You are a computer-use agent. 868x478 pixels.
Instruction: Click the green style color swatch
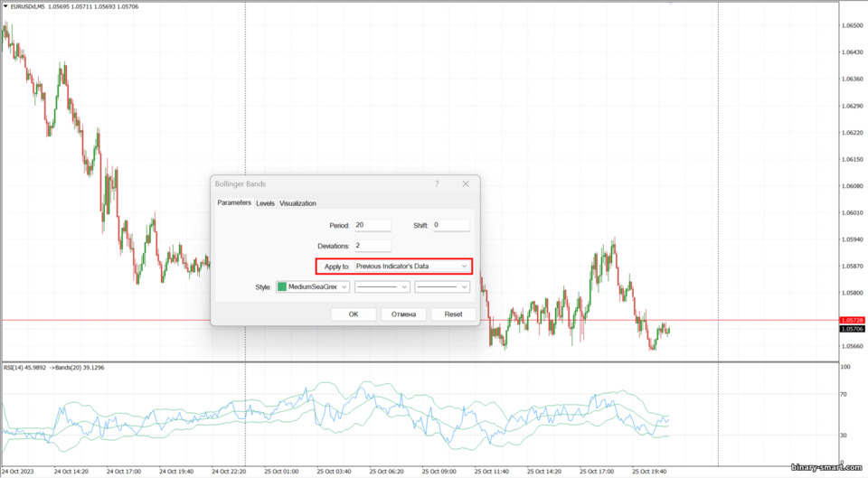point(282,287)
